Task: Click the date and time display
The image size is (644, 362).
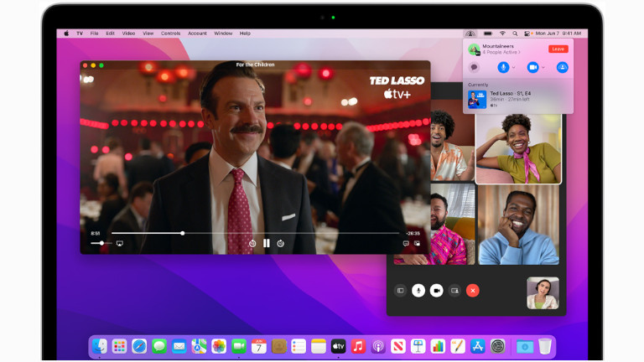Action: [x=558, y=34]
